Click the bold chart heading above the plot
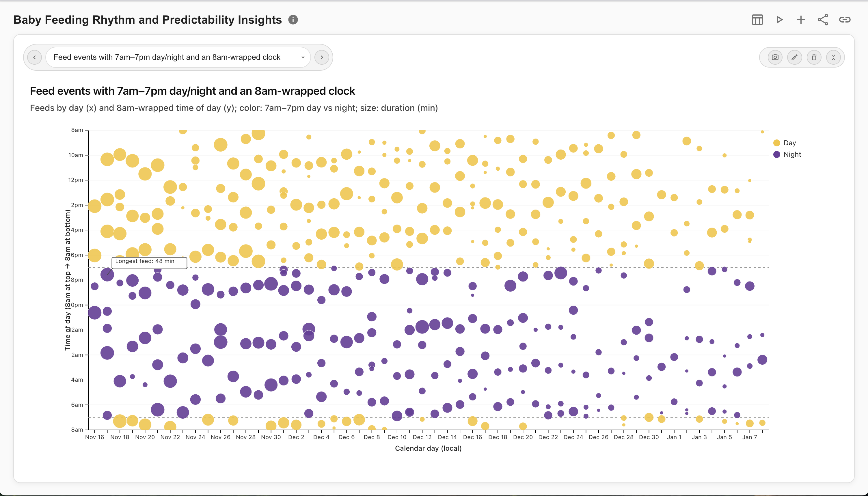868x496 pixels. 193,91
